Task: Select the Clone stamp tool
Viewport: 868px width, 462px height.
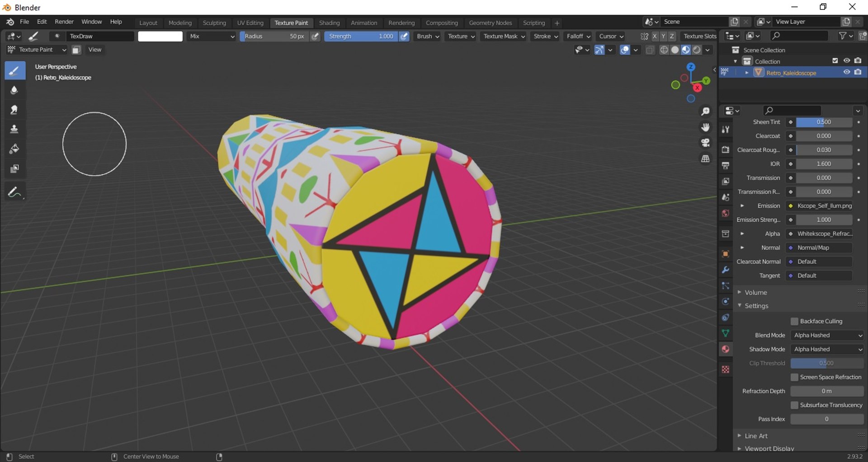Action: click(x=14, y=129)
